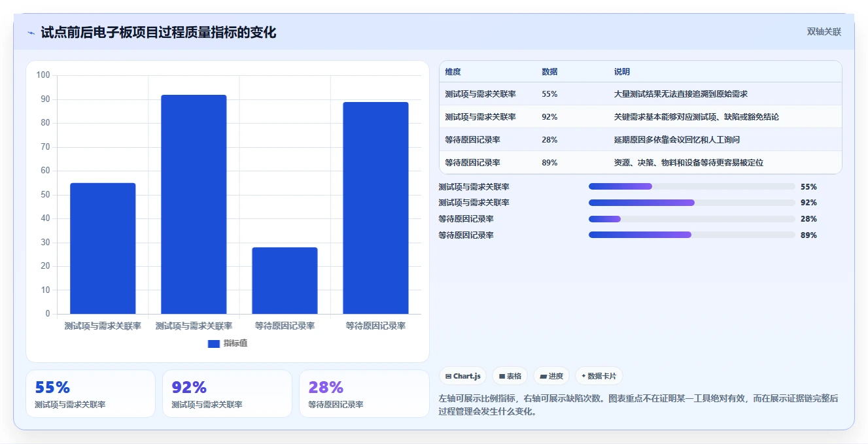Click table cell 大量测试结果无法直接追溯到原始需求
Viewport: 868px width, 444px height.
[680, 94]
